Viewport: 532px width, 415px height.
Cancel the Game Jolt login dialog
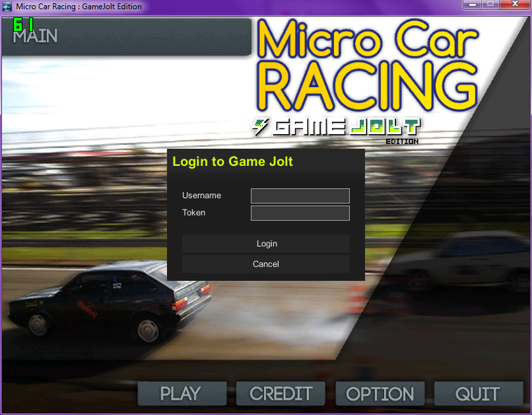(x=266, y=264)
